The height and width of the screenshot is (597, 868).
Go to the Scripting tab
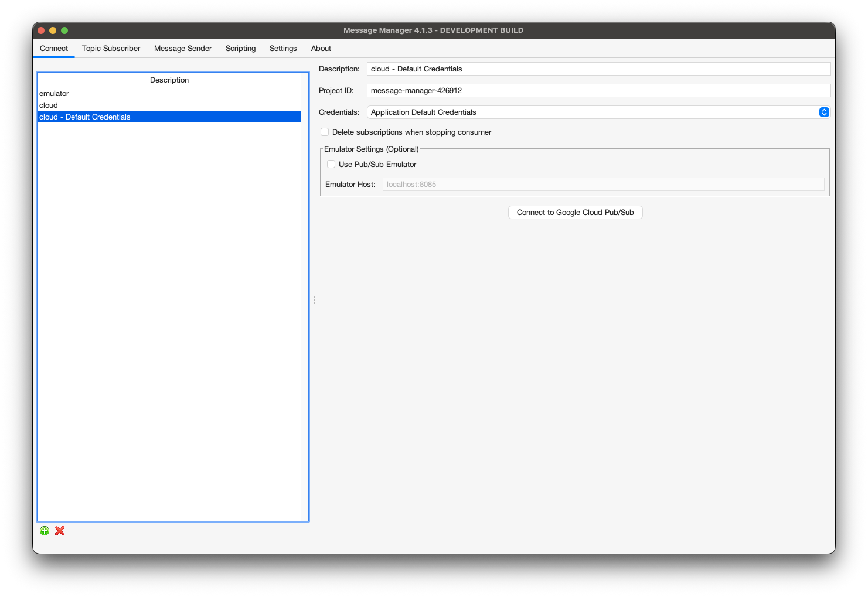[x=240, y=48]
